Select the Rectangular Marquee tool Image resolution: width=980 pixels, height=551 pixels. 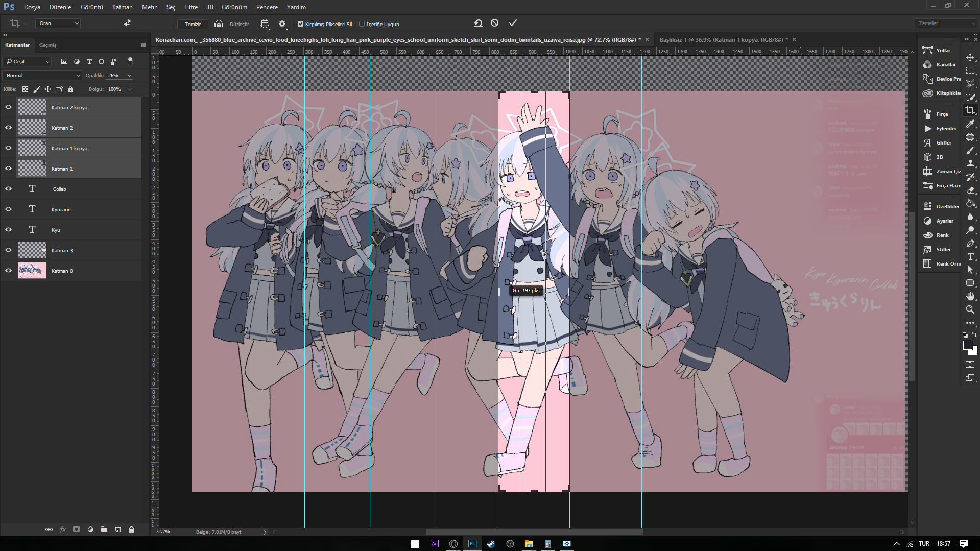click(x=970, y=70)
